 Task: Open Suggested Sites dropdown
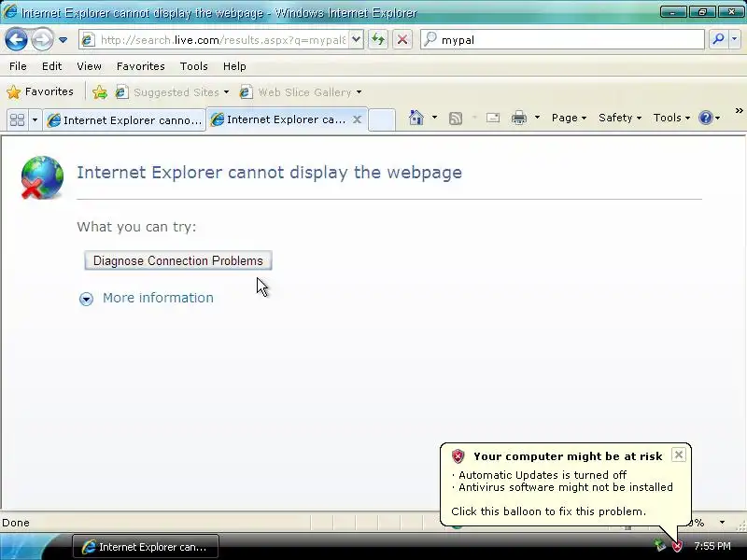click(173, 91)
